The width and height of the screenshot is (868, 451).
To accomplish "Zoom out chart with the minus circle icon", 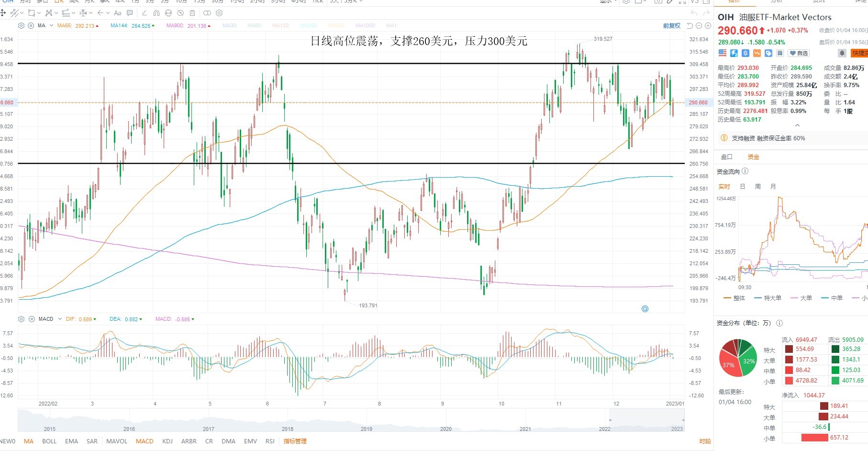I will tap(699, 26).
